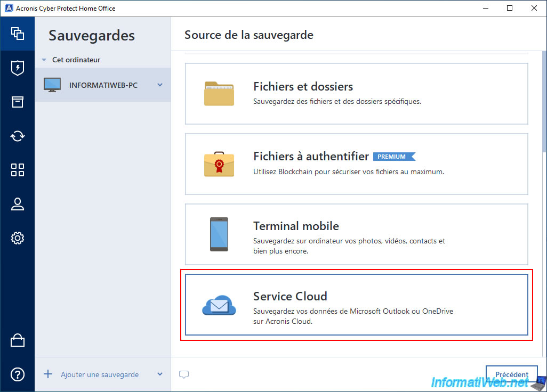The height and width of the screenshot is (392, 547).
Task: Open the Backup section icon in sidebar
Action: pyautogui.click(x=18, y=34)
